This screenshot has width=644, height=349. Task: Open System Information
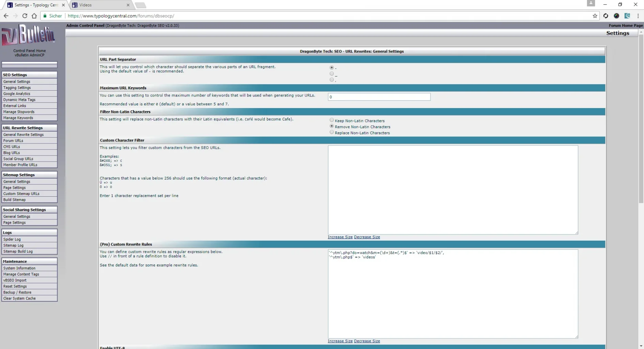coord(29,268)
